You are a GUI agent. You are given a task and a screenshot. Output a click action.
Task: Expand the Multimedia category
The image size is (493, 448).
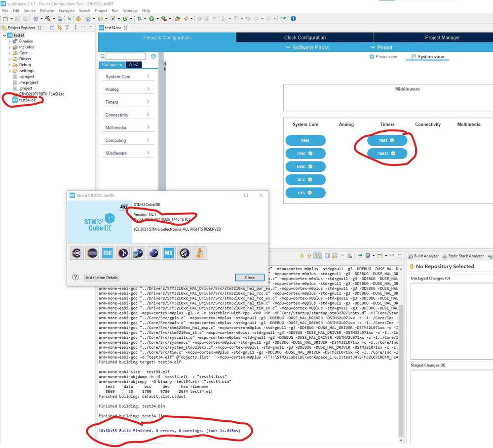pos(128,127)
